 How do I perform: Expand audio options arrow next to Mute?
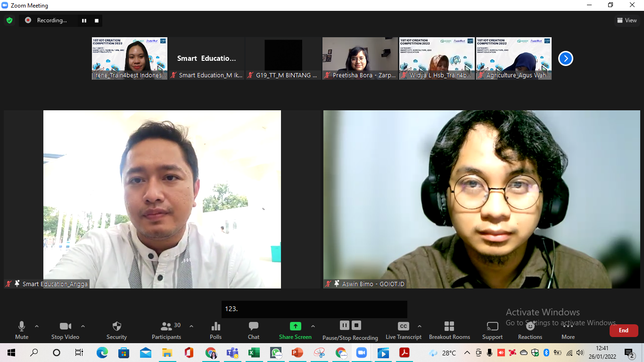coord(37,326)
